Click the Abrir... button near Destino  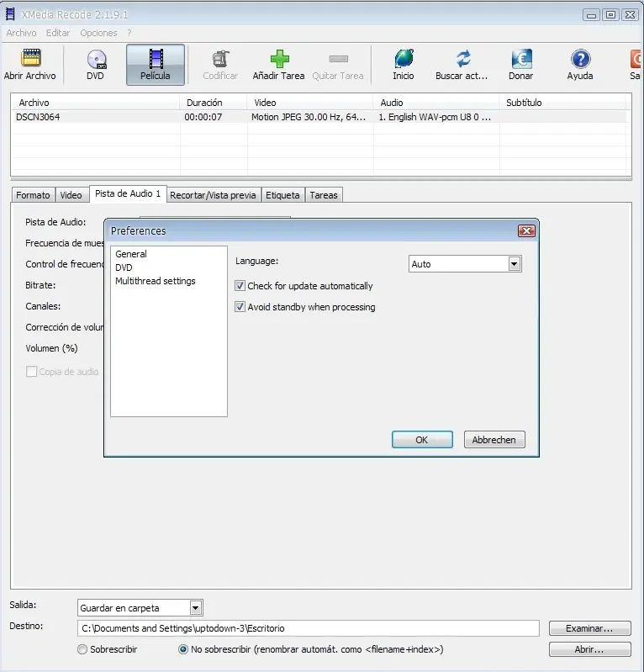[589, 649]
